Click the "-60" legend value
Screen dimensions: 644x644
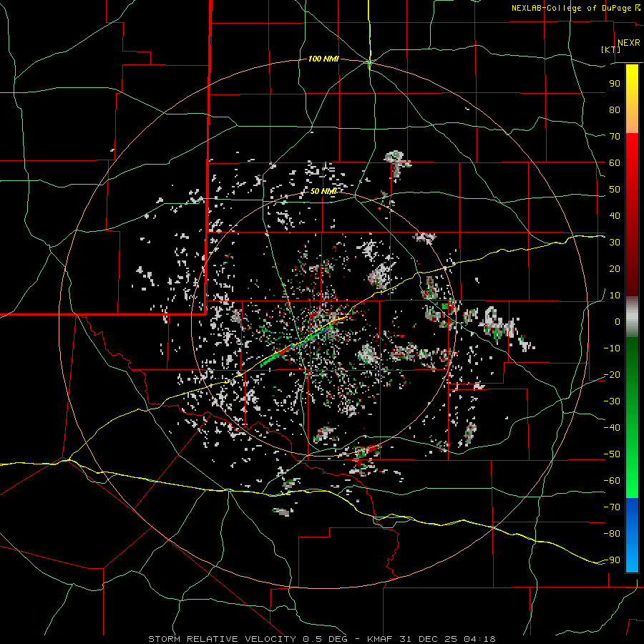point(613,481)
